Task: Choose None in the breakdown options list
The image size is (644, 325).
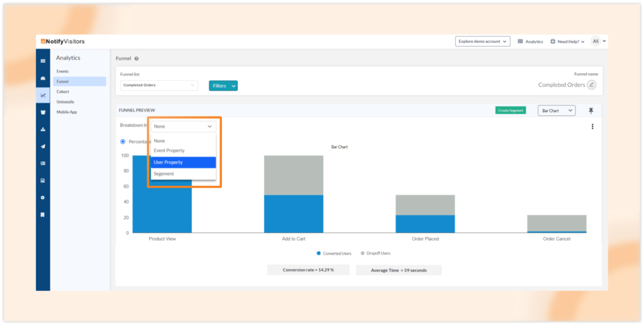Action: [183, 140]
